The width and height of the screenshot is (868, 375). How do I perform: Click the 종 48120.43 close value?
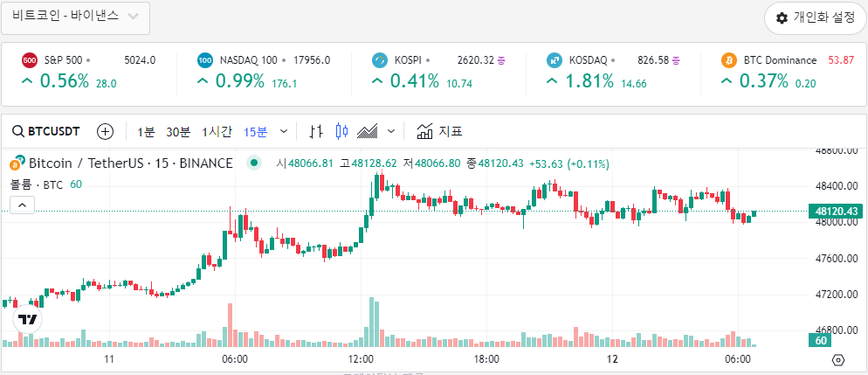tap(495, 163)
